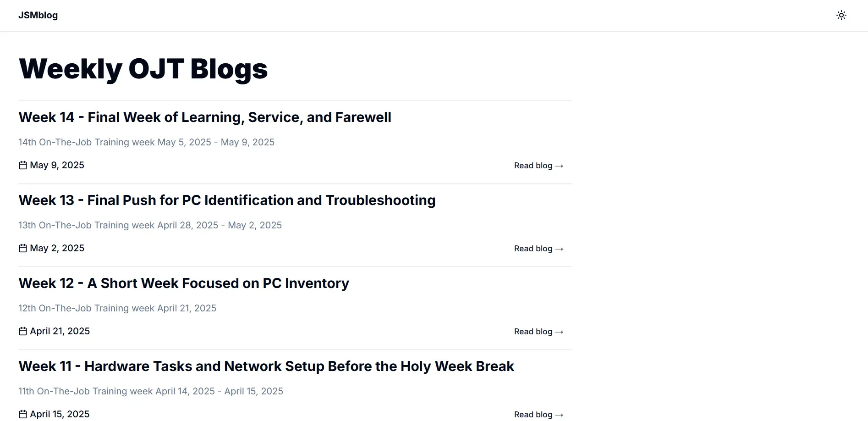Screen dimensions: 868x421
Task: Click the calendar icon beside May 9, 2025
Action: coord(22,165)
